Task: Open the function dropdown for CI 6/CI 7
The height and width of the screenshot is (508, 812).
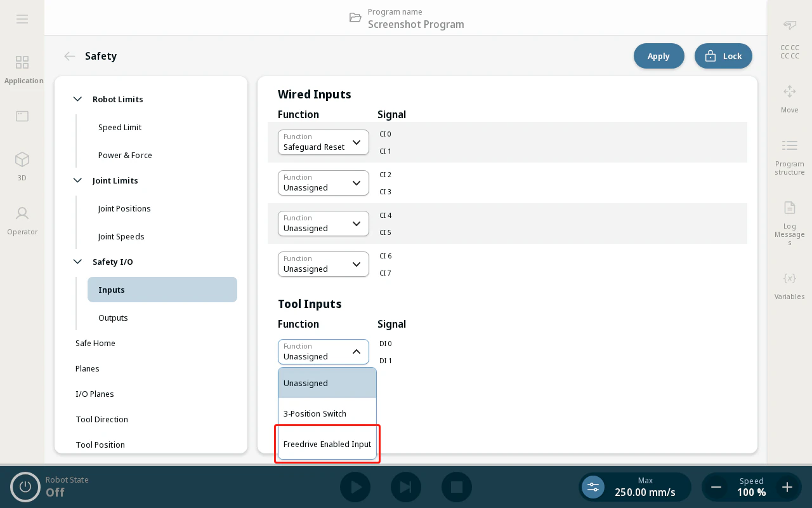Action: [324, 264]
